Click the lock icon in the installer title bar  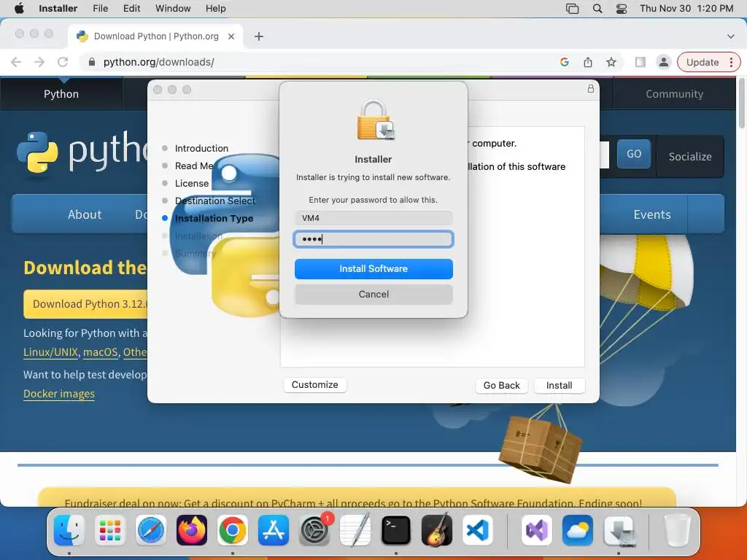591,88
